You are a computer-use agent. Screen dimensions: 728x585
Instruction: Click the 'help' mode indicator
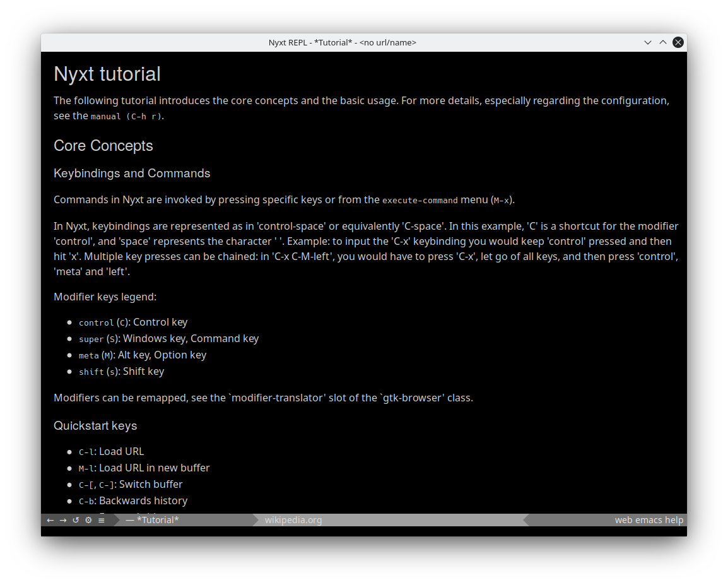click(x=674, y=520)
